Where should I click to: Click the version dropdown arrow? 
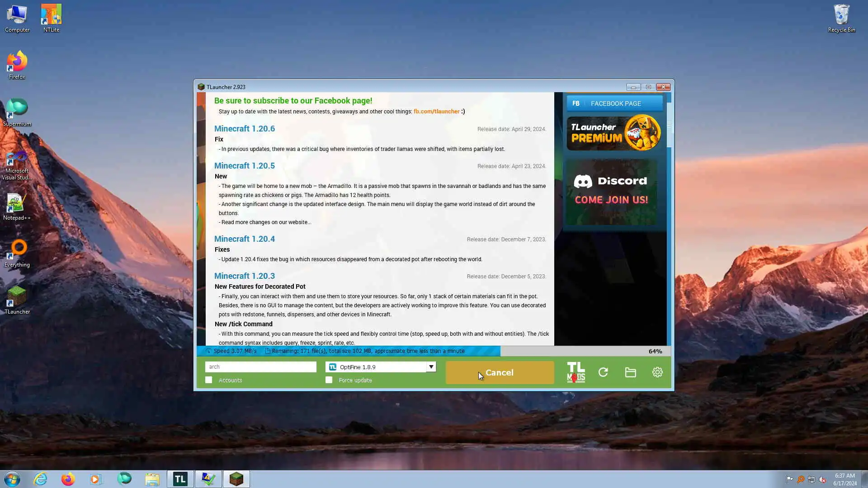431,367
